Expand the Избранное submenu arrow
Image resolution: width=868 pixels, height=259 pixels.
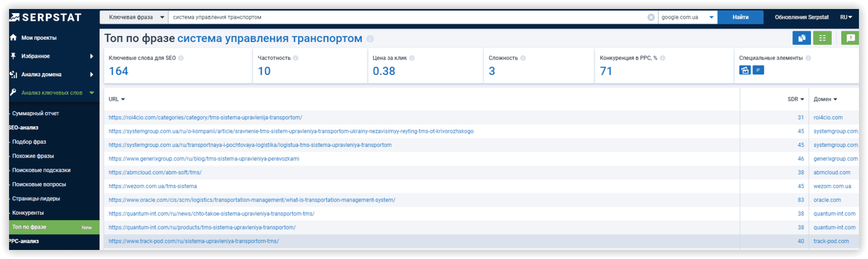tap(91, 56)
